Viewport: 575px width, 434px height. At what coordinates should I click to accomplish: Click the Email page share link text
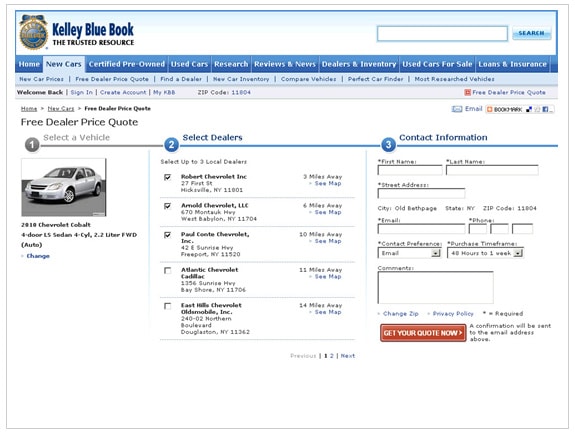coord(473,109)
